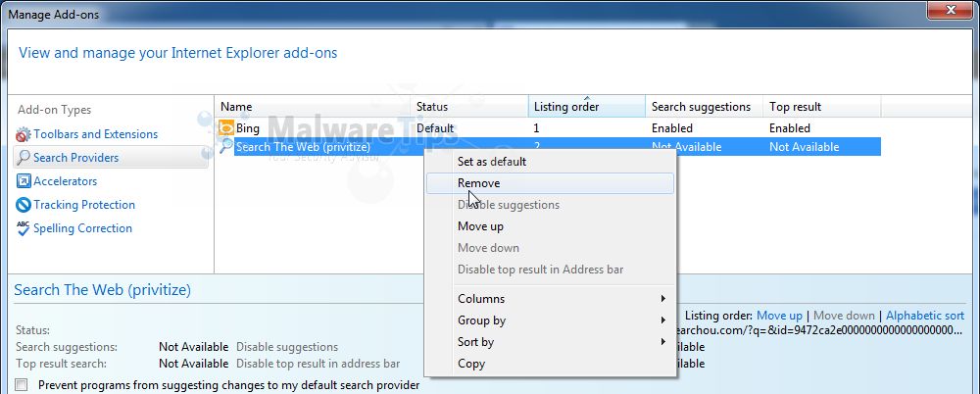Click the Not Available cell under Top result

click(x=804, y=147)
